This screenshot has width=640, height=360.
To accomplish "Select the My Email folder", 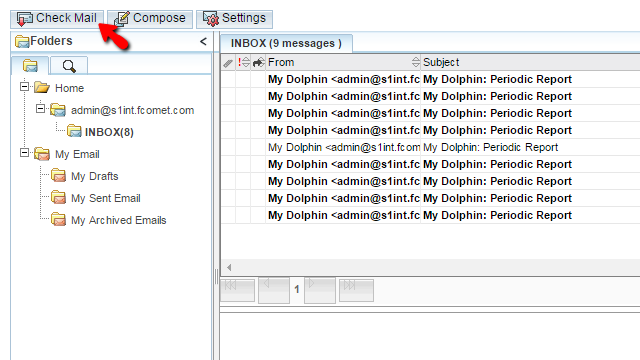I will tap(77, 154).
